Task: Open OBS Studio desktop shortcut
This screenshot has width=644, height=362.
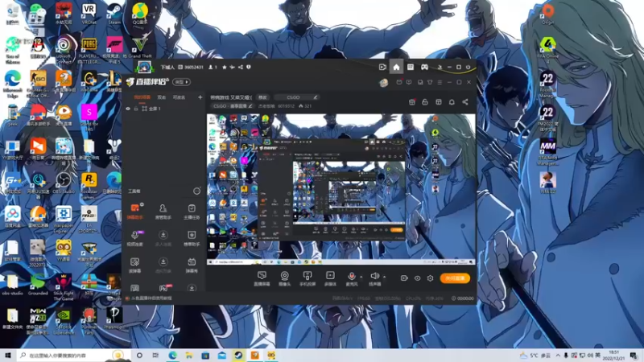Action: (64, 183)
